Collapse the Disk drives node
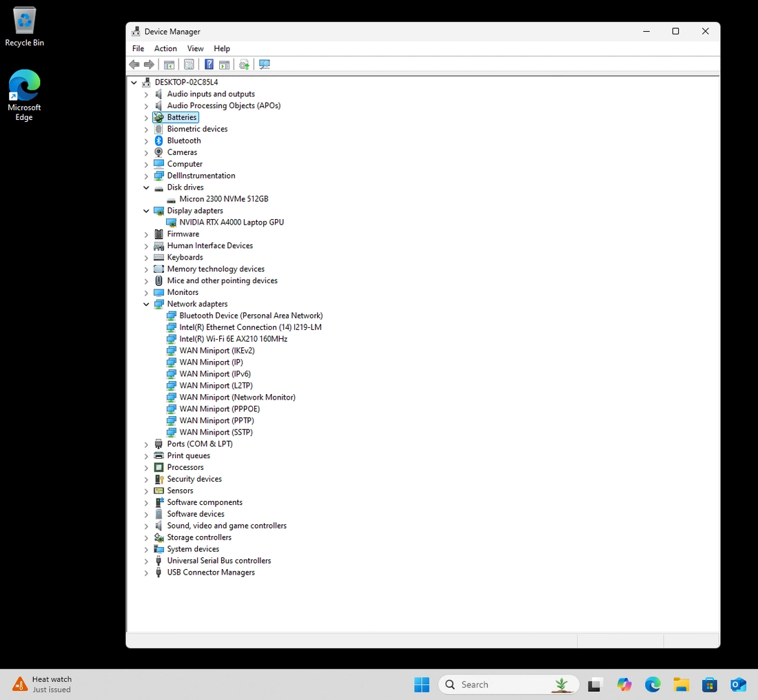The image size is (758, 700). pyautogui.click(x=146, y=187)
